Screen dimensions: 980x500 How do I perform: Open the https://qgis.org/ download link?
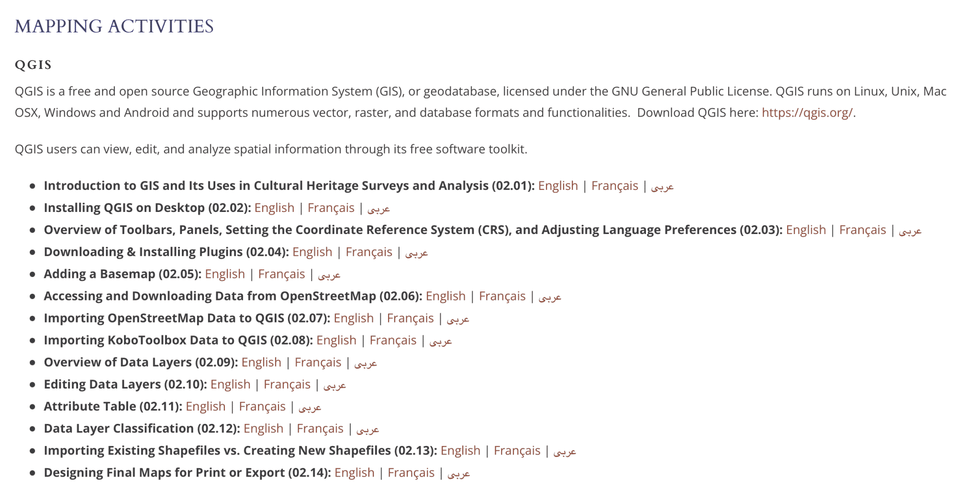[807, 112]
